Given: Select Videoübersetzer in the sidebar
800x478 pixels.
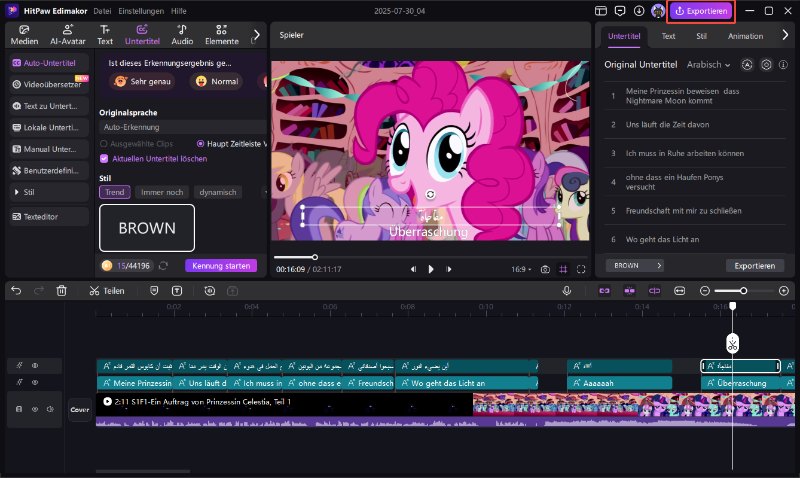Looking at the screenshot, I should pos(49,85).
